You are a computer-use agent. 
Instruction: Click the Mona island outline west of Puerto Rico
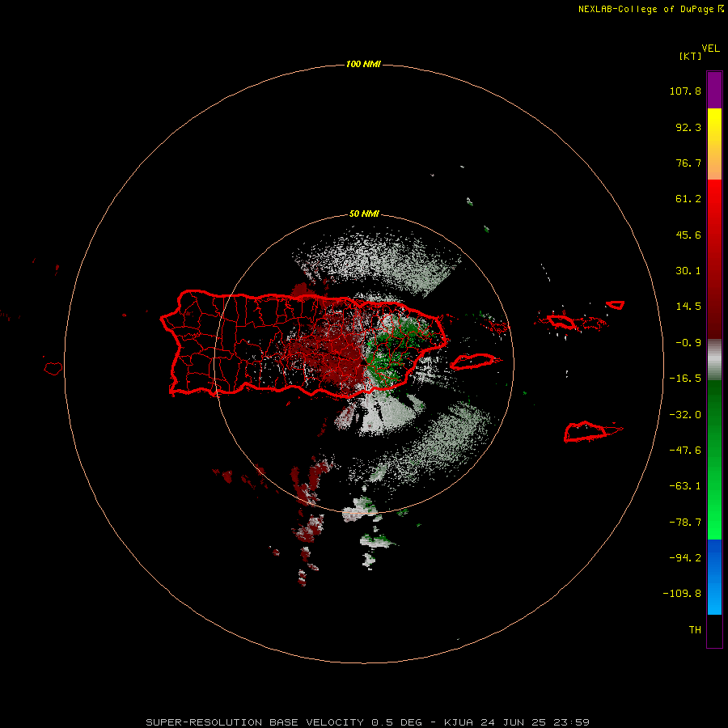click(53, 369)
